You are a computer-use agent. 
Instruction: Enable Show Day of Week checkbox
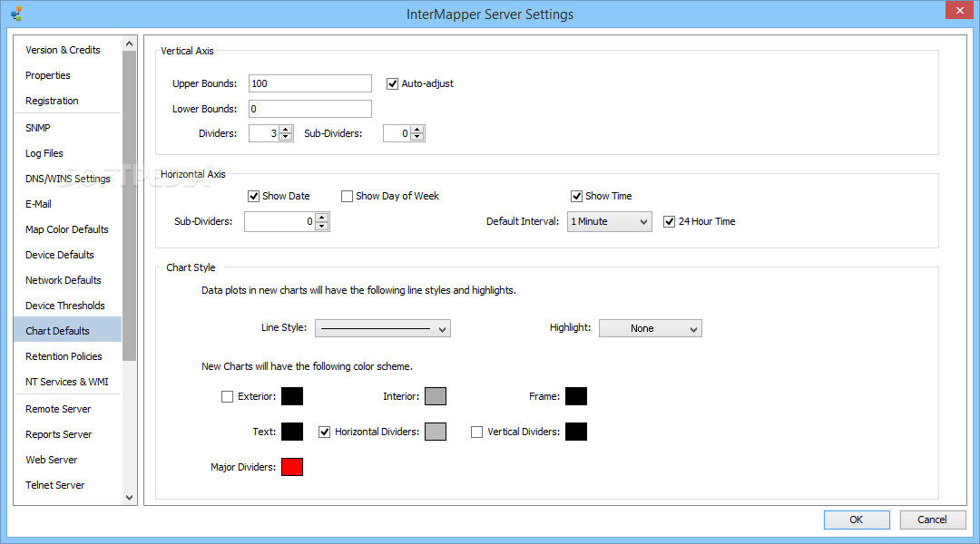point(347,196)
